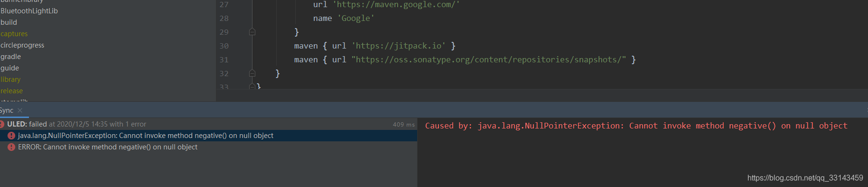Click the 'Google' name string in line 28
The width and height of the screenshot is (868, 187).
tap(356, 18)
